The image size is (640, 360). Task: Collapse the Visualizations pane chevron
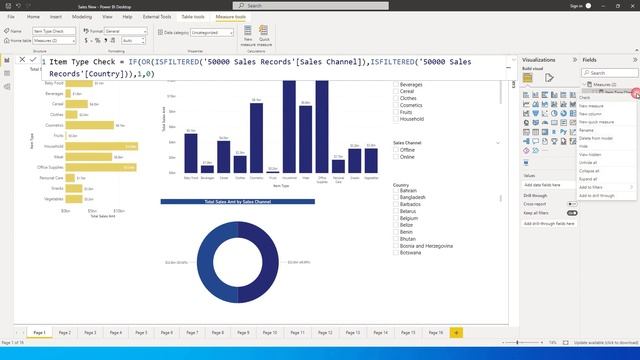pyautogui.click(x=575, y=60)
